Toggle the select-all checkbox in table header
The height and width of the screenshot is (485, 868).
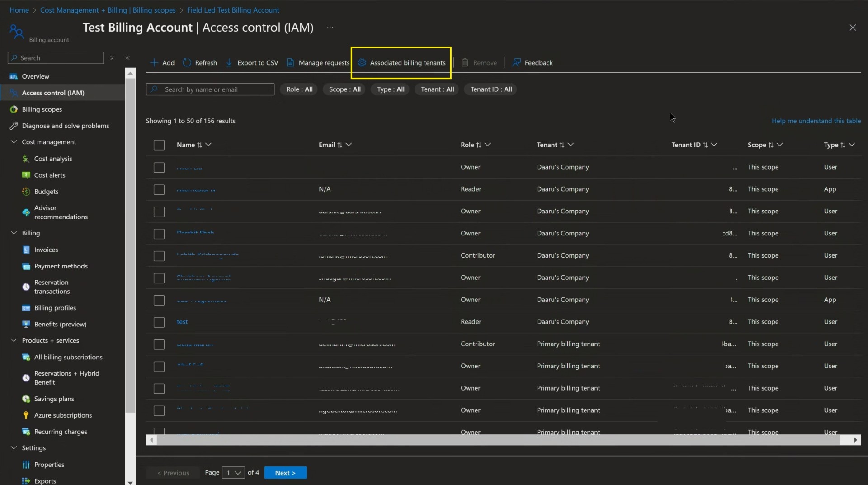pyautogui.click(x=159, y=145)
